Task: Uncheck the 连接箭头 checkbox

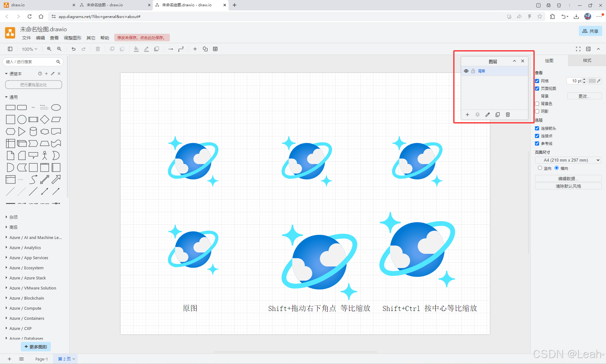Action: point(537,128)
